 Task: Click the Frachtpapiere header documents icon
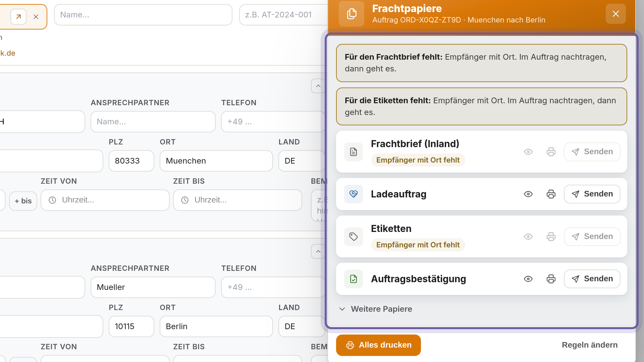(352, 14)
